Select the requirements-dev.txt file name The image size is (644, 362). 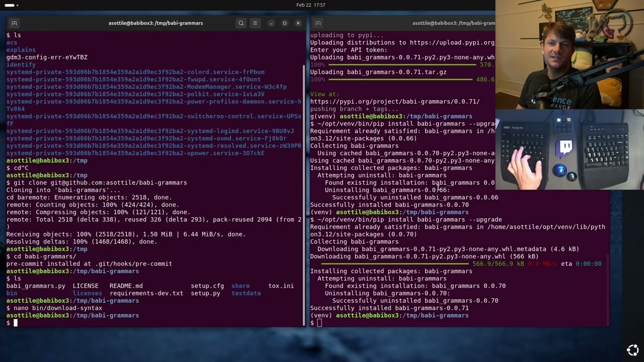(x=146, y=293)
